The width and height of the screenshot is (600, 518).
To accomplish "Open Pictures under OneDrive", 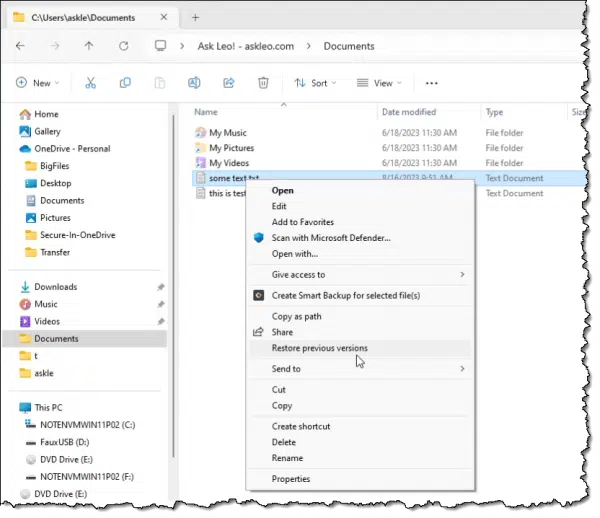I will pyautogui.click(x=55, y=218).
